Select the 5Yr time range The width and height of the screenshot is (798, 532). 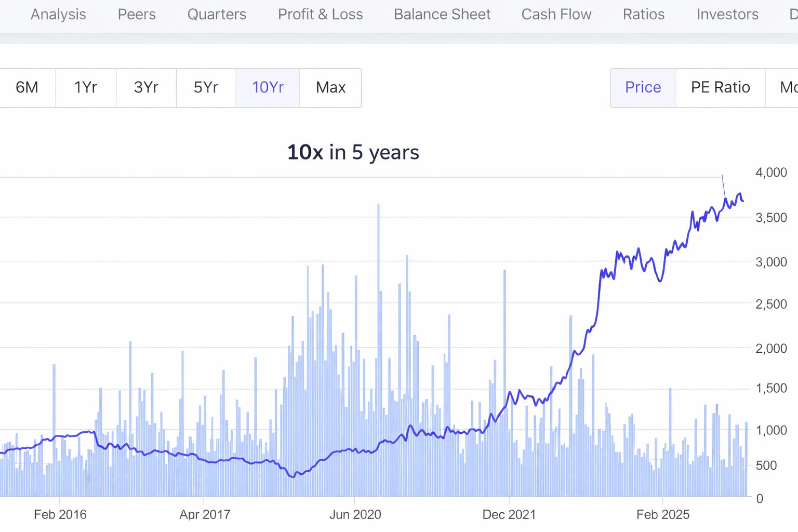point(206,88)
